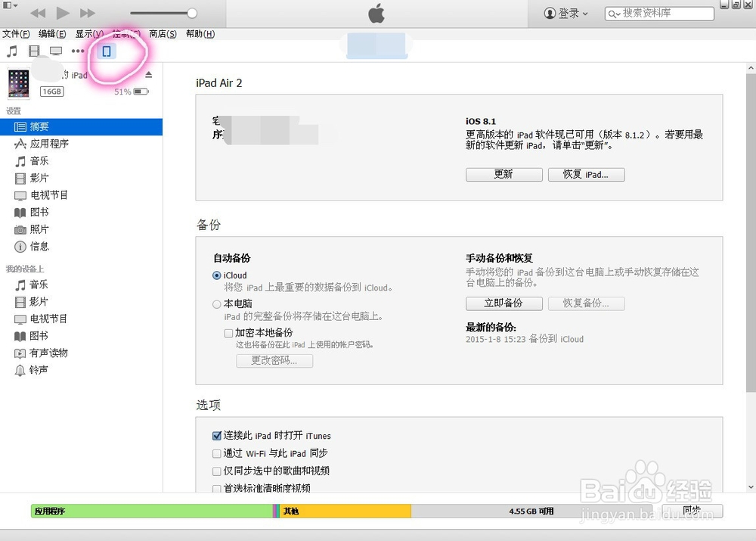Image resolution: width=756 pixels, height=541 pixels.
Task: Click the fast-forward playback button
Action: click(88, 13)
